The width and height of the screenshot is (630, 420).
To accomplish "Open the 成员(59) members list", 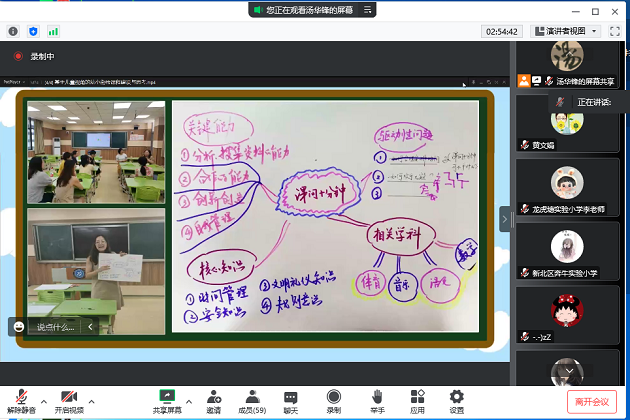I will point(252,401).
